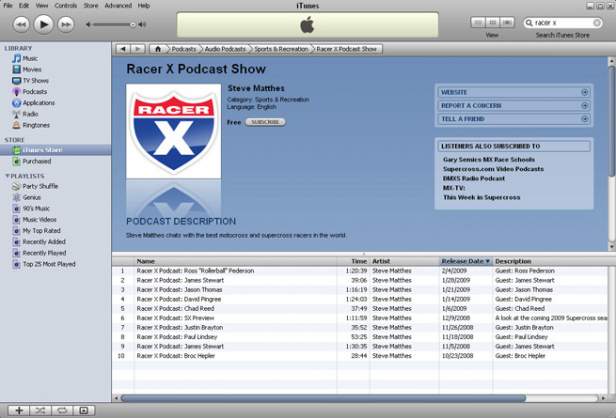Sort episodes by the Artist column
Screen dimensions: 616x418
405,261
